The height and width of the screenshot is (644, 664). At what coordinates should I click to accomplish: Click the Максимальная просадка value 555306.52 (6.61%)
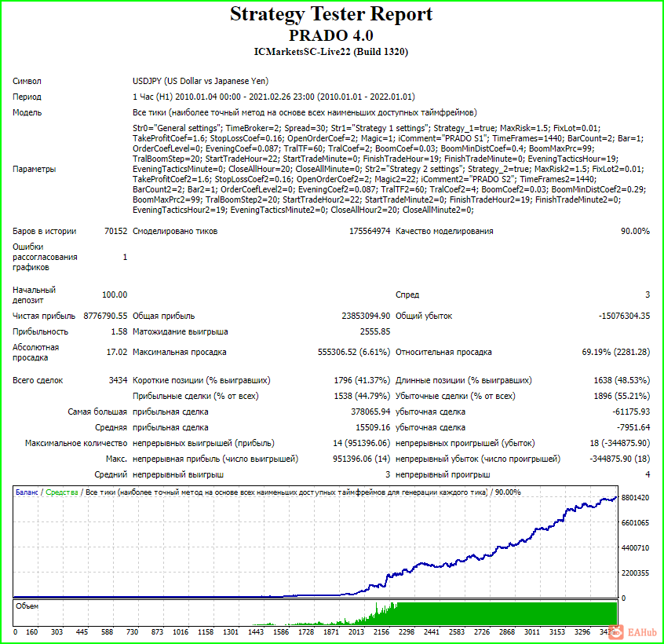point(354,352)
